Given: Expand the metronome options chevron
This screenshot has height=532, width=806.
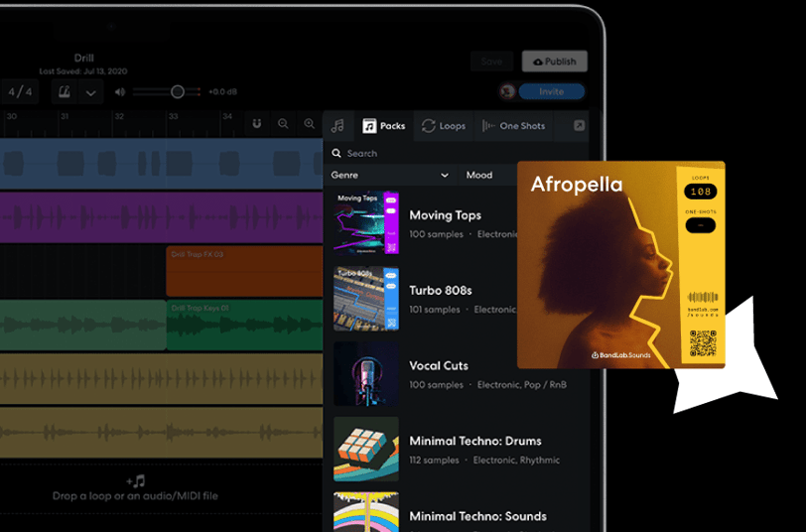Looking at the screenshot, I should tap(91, 93).
